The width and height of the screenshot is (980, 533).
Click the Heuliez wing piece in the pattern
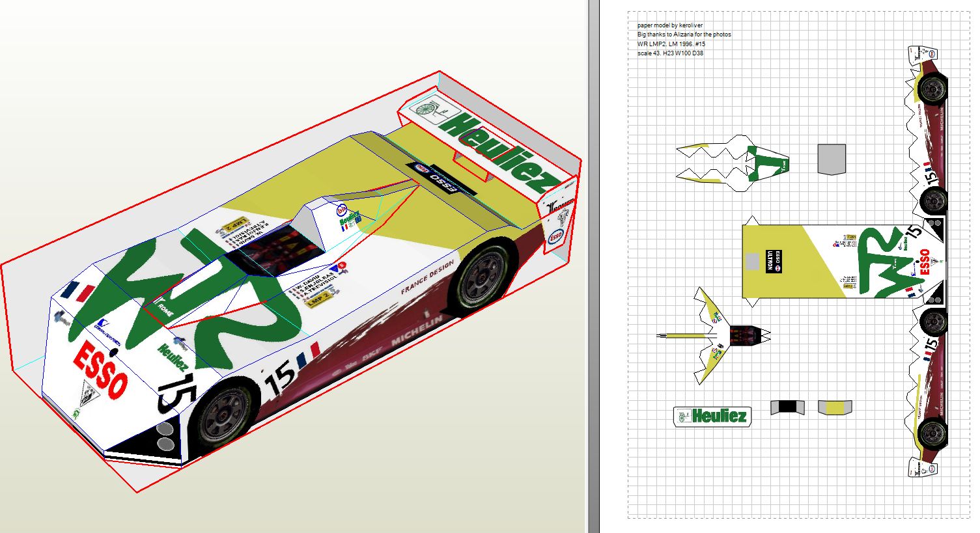pos(712,417)
